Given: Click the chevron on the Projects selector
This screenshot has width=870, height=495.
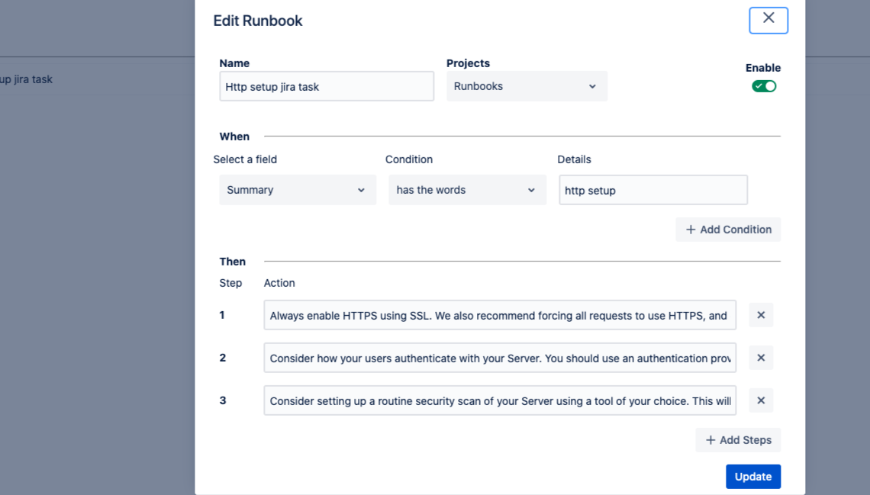Looking at the screenshot, I should tap(592, 87).
